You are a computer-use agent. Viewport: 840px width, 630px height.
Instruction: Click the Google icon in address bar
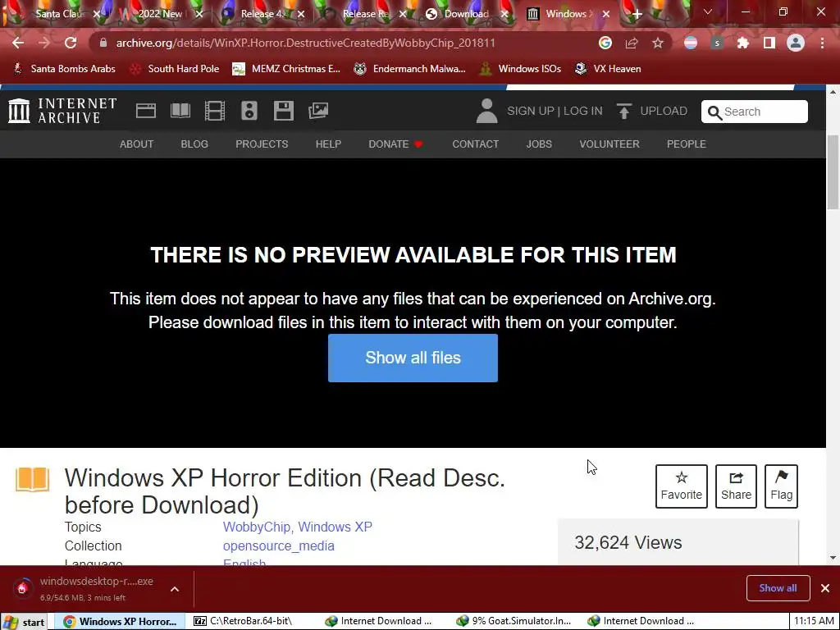coord(605,43)
